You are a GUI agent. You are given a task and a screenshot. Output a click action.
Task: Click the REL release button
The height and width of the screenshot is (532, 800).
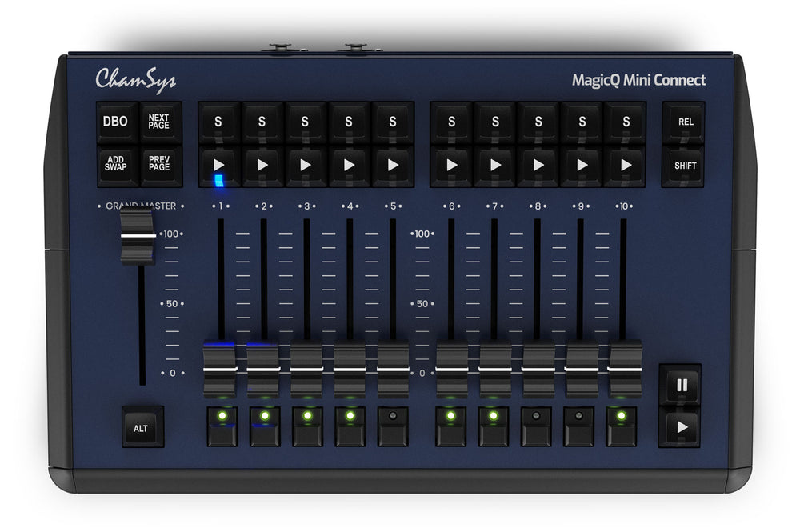coord(684,122)
